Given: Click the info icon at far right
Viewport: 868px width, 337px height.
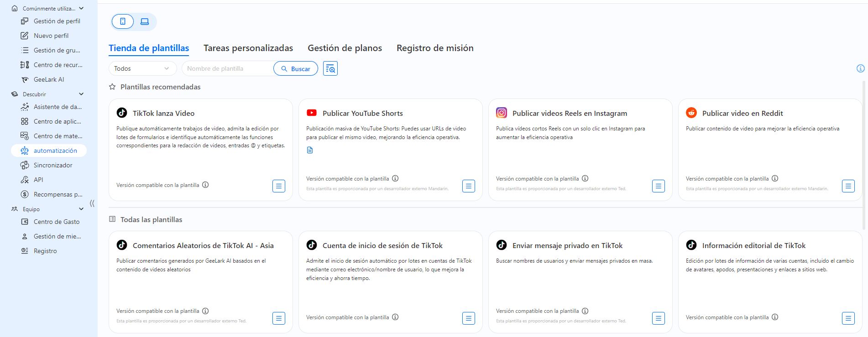Looking at the screenshot, I should tap(860, 68).
